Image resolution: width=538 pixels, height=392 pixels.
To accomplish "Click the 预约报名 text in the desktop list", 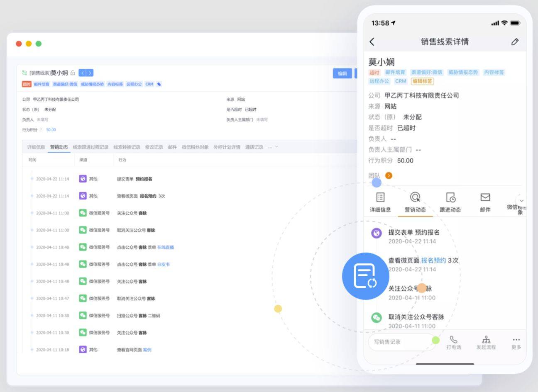I will pos(144,179).
